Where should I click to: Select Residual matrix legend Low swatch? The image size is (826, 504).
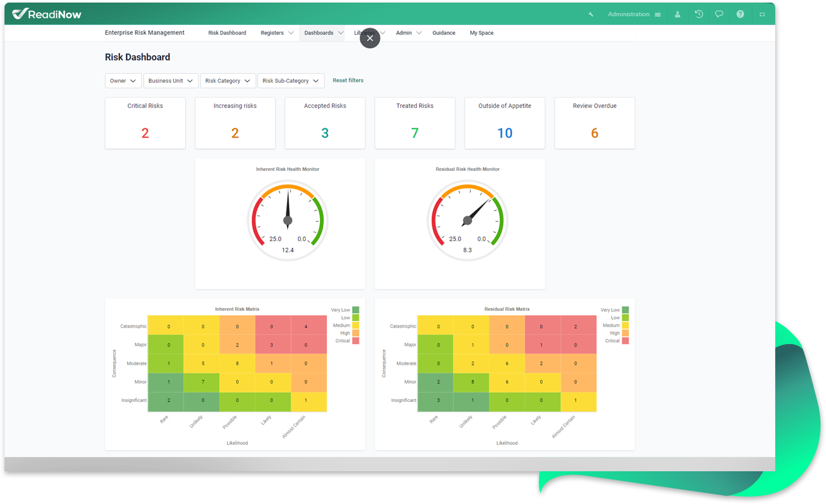pos(626,318)
